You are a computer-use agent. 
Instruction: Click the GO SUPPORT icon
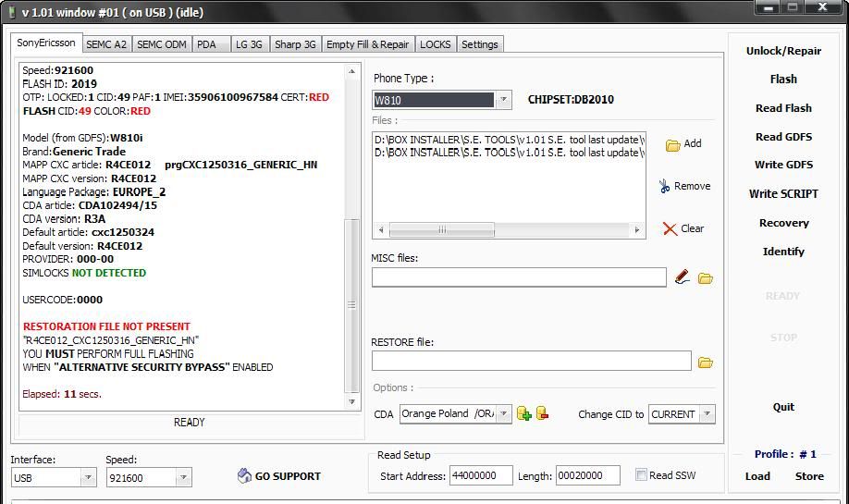click(244, 475)
